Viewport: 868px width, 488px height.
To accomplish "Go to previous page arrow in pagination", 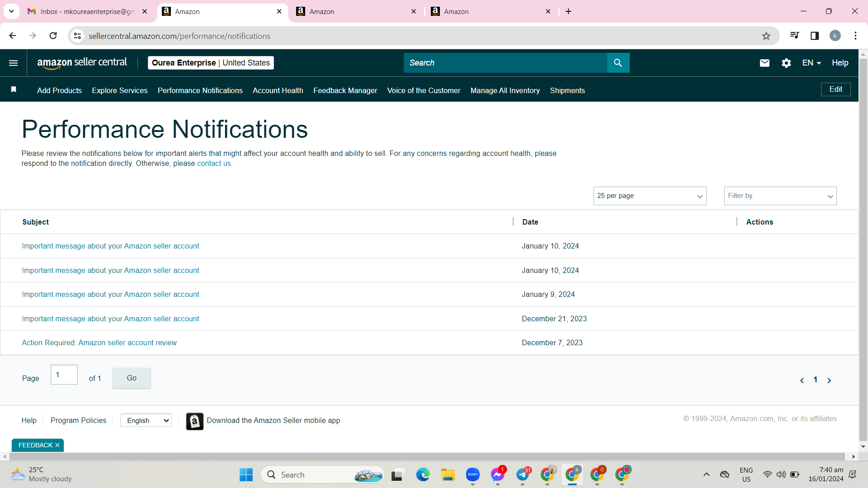I will pos(802,380).
